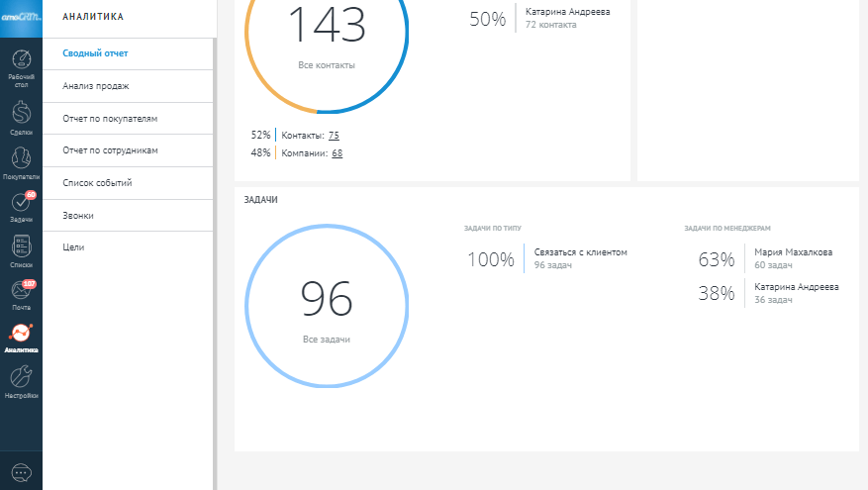Click the contacts count link 75
The height and width of the screenshot is (490, 868).
pyautogui.click(x=334, y=136)
